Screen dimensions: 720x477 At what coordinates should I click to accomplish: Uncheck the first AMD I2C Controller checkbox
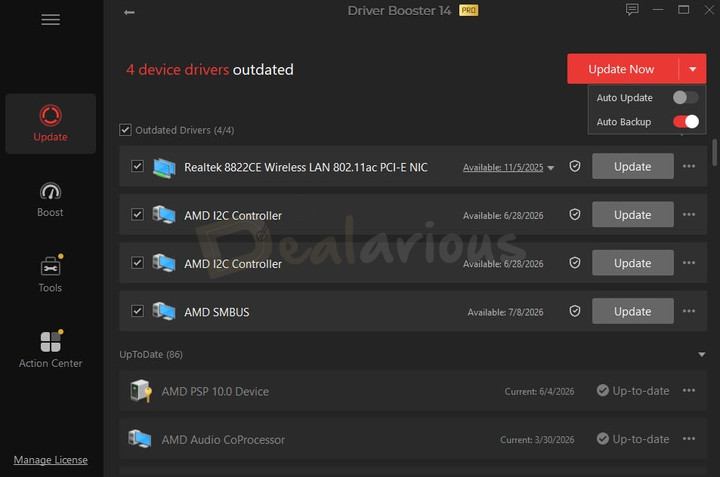tap(137, 214)
